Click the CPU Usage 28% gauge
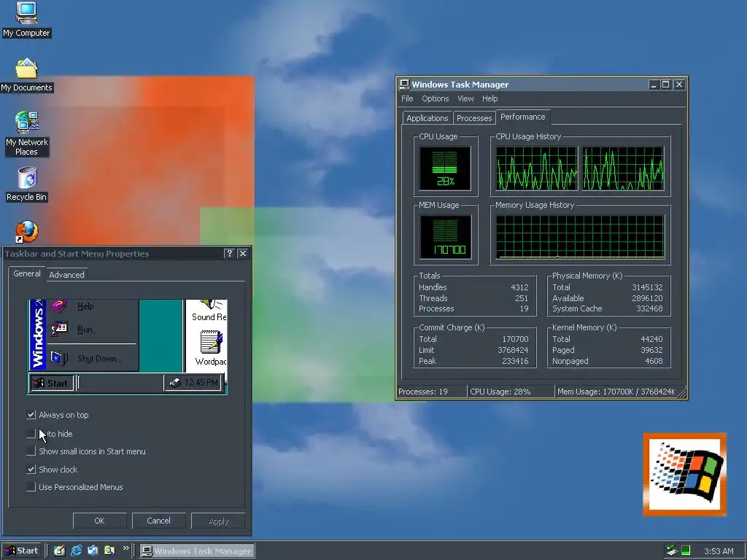Image resolution: width=747 pixels, height=560 pixels. coord(445,168)
